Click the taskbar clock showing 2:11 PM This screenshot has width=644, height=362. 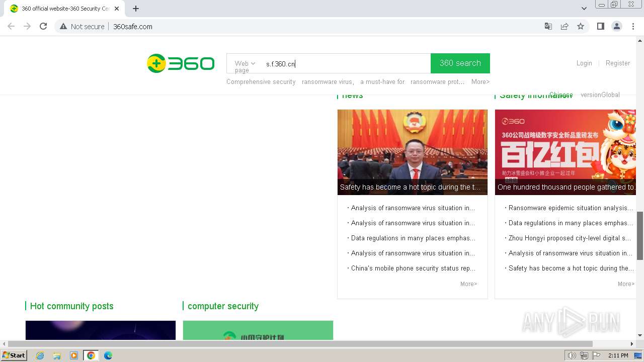click(618, 355)
